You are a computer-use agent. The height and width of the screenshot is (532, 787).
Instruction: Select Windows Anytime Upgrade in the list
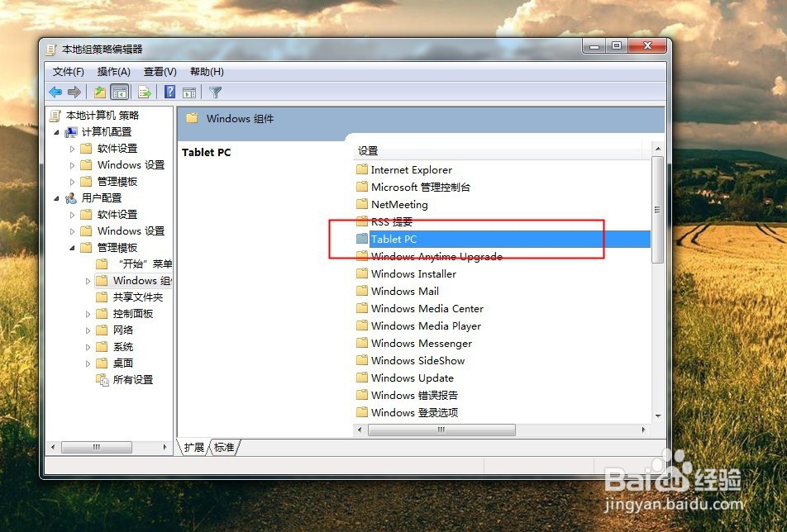coord(436,256)
